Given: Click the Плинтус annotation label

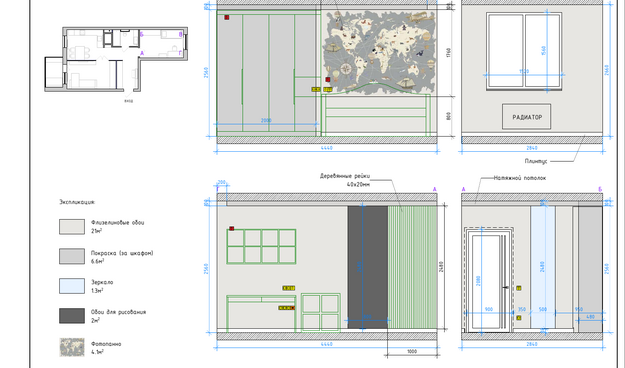Looking at the screenshot, I should tap(536, 161).
